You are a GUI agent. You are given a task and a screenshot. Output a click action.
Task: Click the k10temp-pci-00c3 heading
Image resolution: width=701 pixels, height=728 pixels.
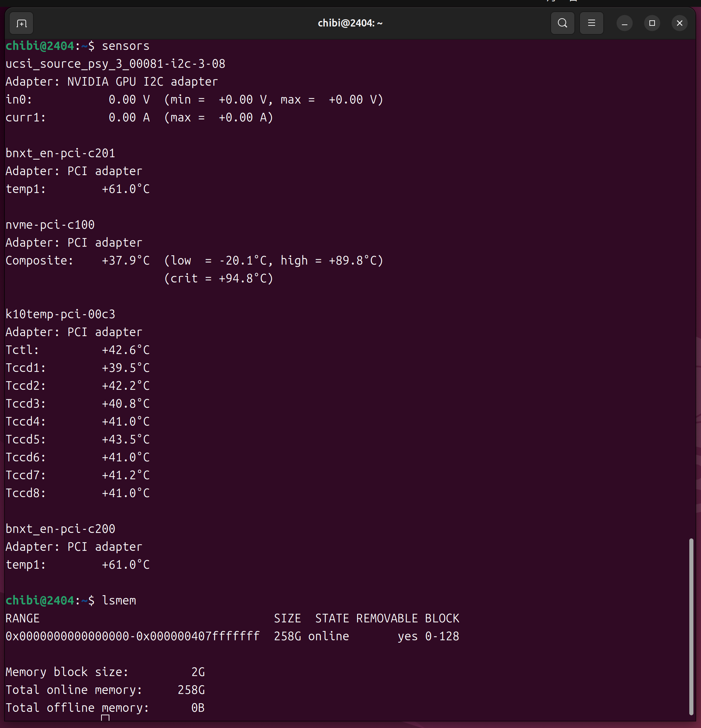(60, 314)
